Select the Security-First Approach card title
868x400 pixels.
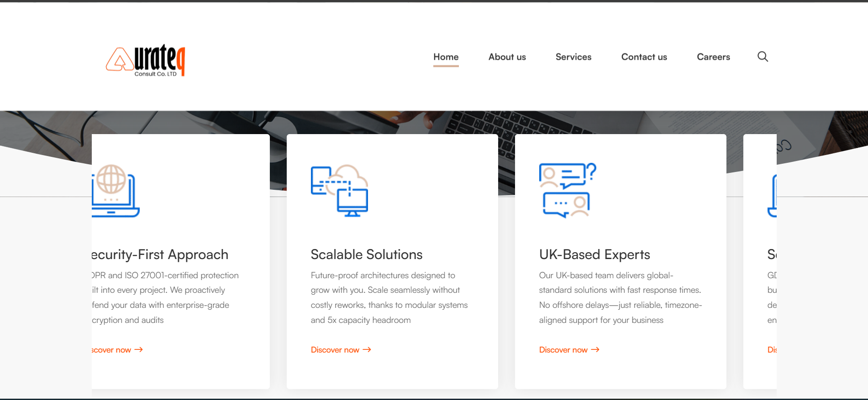(160, 255)
